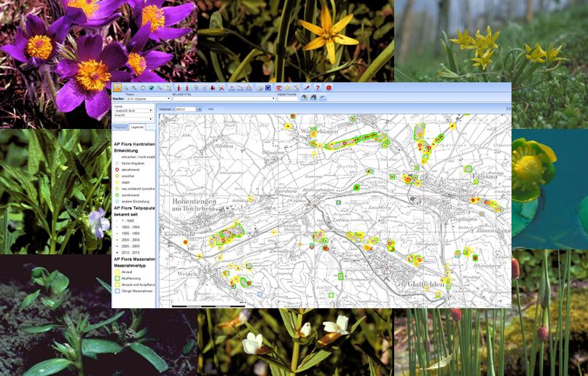Click the blue Übrige Massnahmen legend swatch
The height and width of the screenshot is (376, 588).
(x=117, y=291)
